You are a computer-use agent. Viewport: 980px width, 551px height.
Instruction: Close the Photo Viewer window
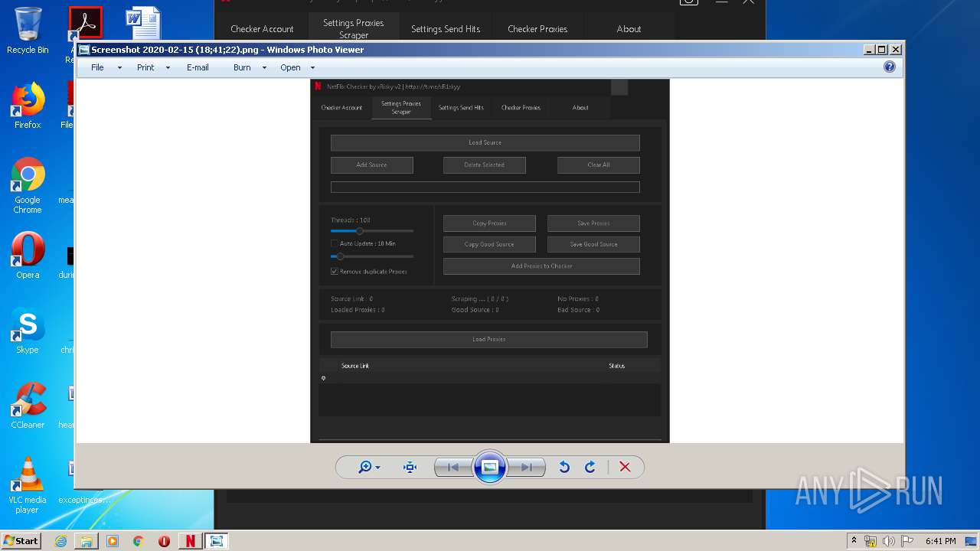pyautogui.click(x=896, y=50)
